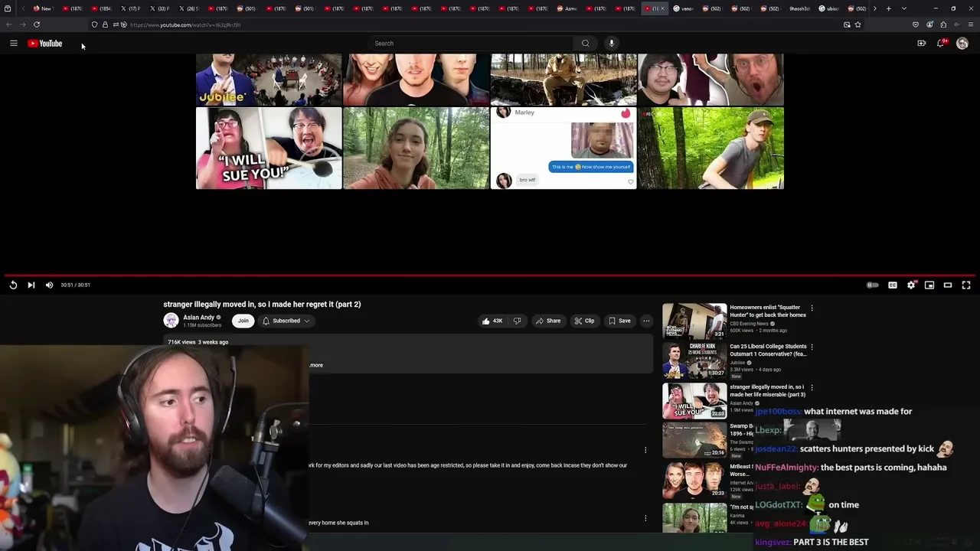Image resolution: width=980 pixels, height=551 pixels.
Task: Open the Swamp 20:16 sidebar thumbnail
Action: (x=694, y=440)
